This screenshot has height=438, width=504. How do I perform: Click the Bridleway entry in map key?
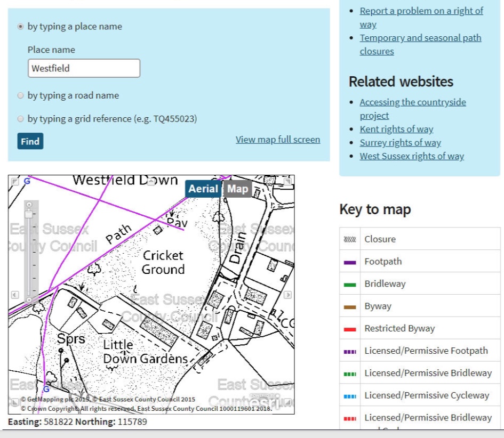point(420,283)
